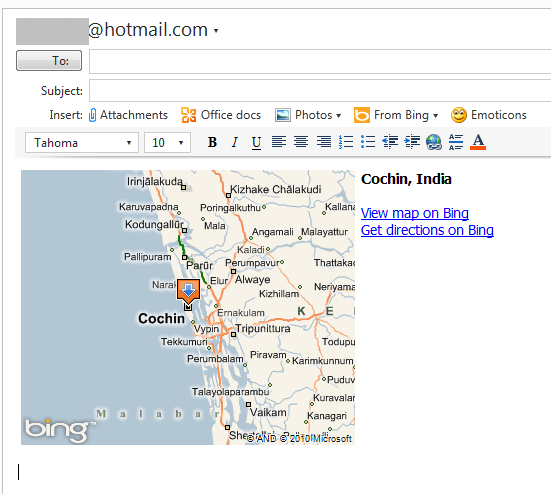This screenshot has height=494, width=551.
Task: Click the Office docs icon
Action: click(x=189, y=115)
